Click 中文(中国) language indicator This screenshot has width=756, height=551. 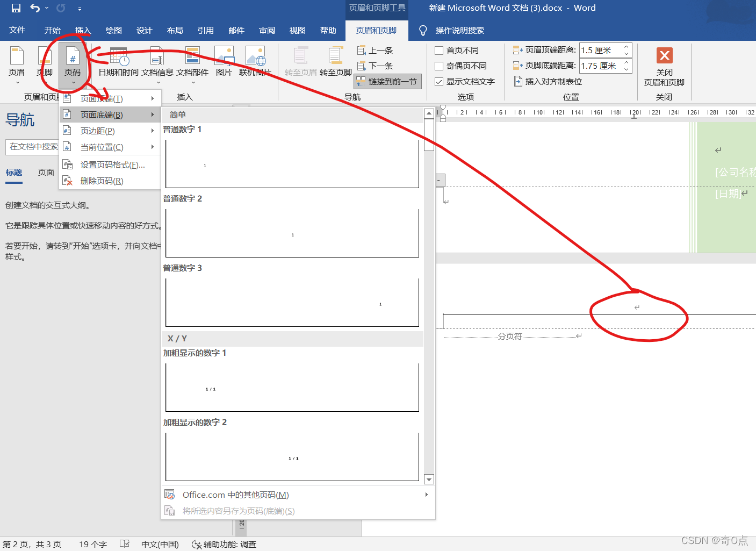(160, 545)
